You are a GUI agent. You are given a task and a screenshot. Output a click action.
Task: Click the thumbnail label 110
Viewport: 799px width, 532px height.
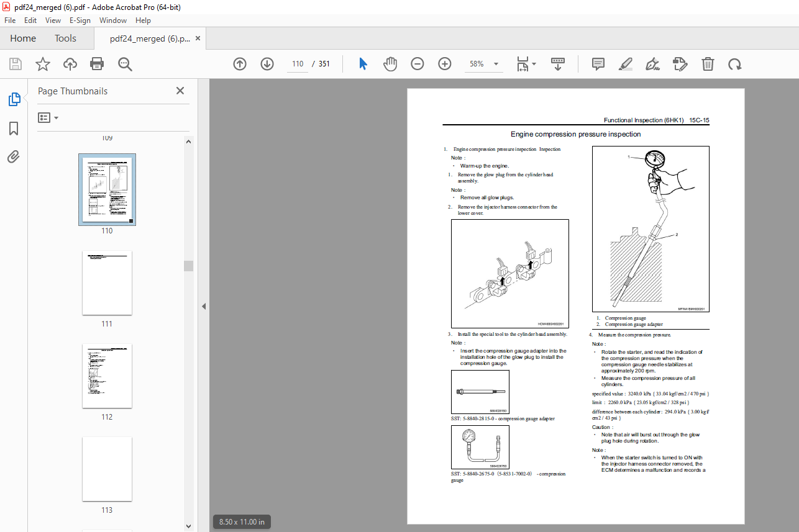point(107,231)
